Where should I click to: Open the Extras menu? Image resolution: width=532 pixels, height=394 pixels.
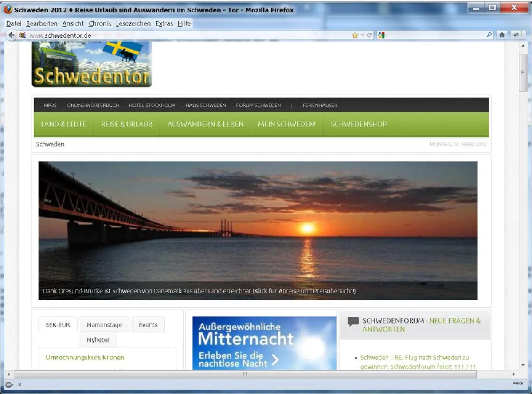[x=164, y=23]
